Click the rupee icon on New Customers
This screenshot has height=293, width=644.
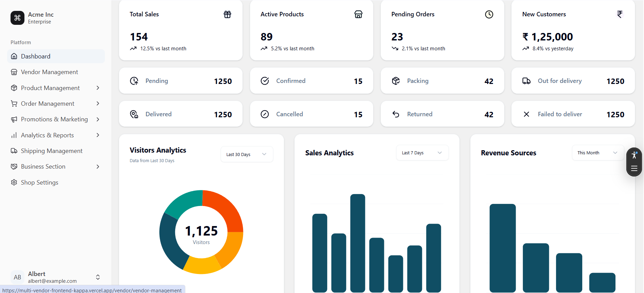tap(620, 14)
